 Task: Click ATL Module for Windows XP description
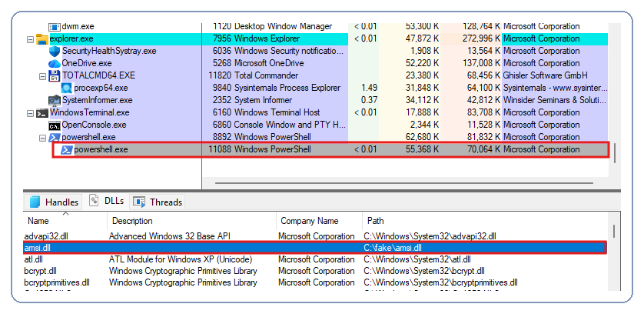[x=181, y=259]
